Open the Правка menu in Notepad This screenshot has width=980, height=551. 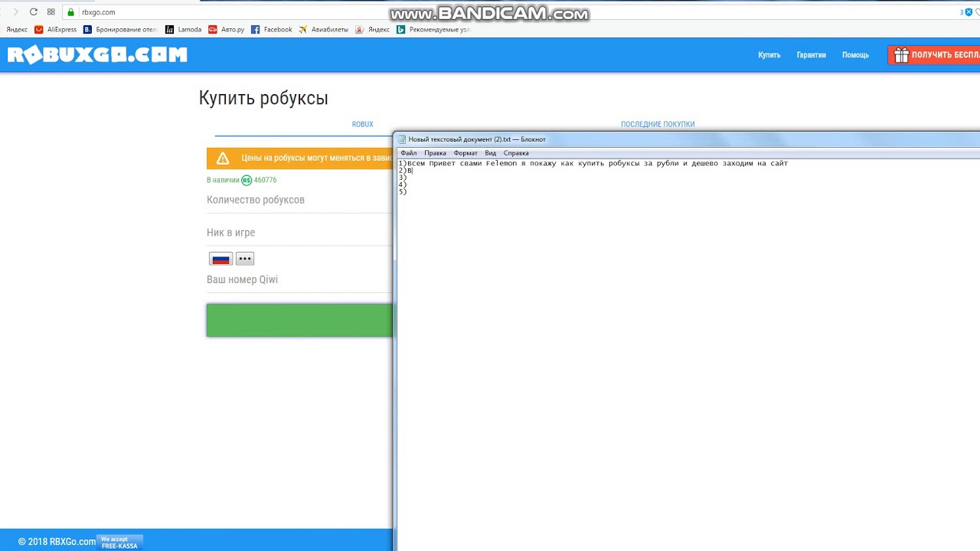tap(435, 153)
